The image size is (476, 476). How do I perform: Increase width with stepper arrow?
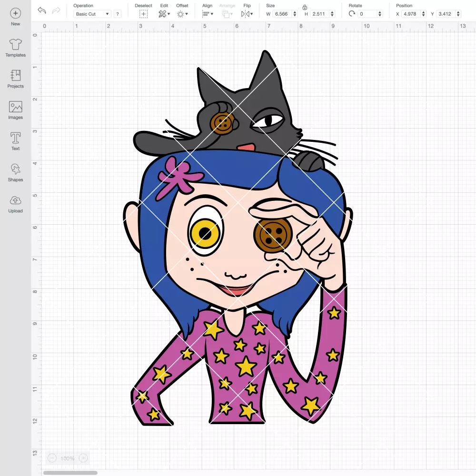pyautogui.click(x=295, y=12)
